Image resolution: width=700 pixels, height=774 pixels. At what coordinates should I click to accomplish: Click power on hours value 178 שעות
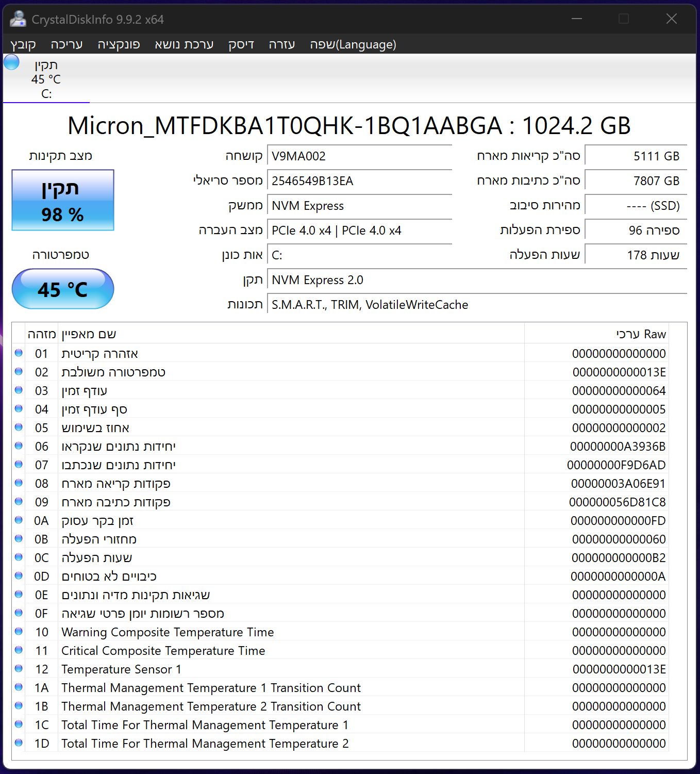tap(636, 255)
